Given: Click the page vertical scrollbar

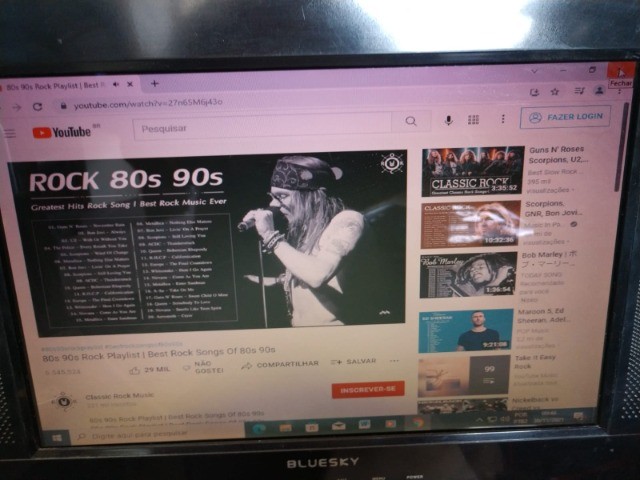Looking at the screenshot, I should click(x=622, y=147).
